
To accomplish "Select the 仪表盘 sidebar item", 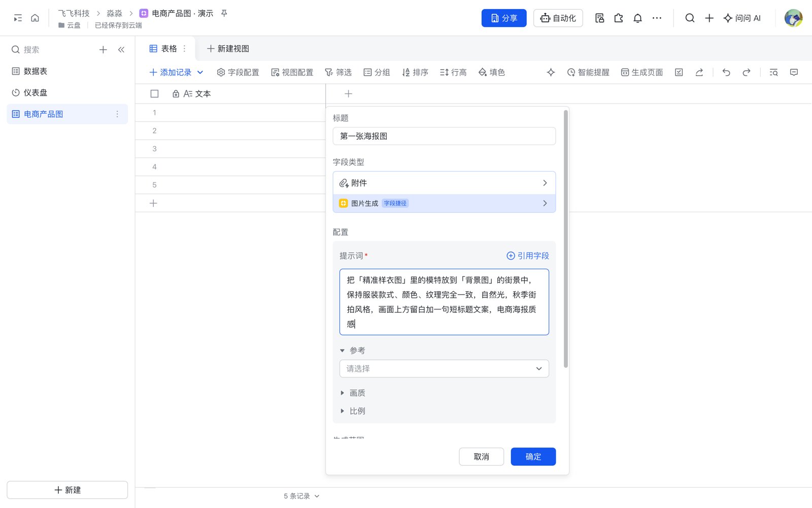I will point(67,92).
